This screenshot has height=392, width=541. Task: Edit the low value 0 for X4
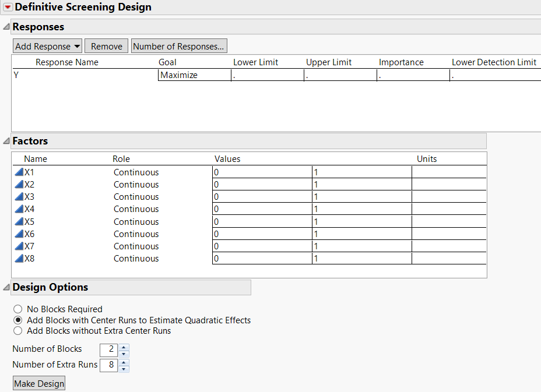click(262, 209)
